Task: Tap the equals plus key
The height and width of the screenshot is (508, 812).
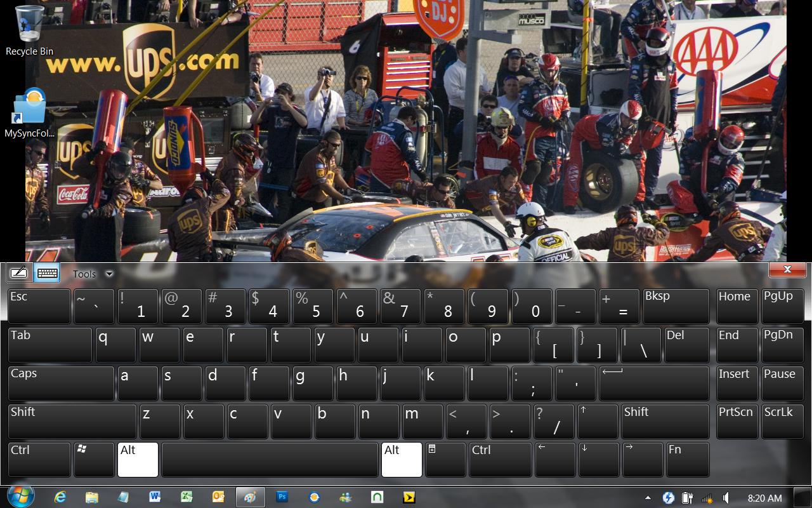Action: [x=619, y=307]
